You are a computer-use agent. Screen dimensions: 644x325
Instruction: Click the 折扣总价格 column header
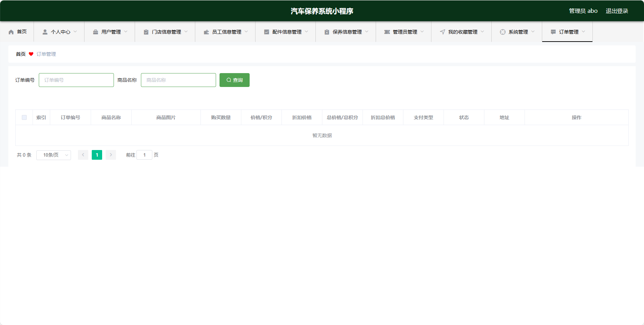[x=383, y=117]
